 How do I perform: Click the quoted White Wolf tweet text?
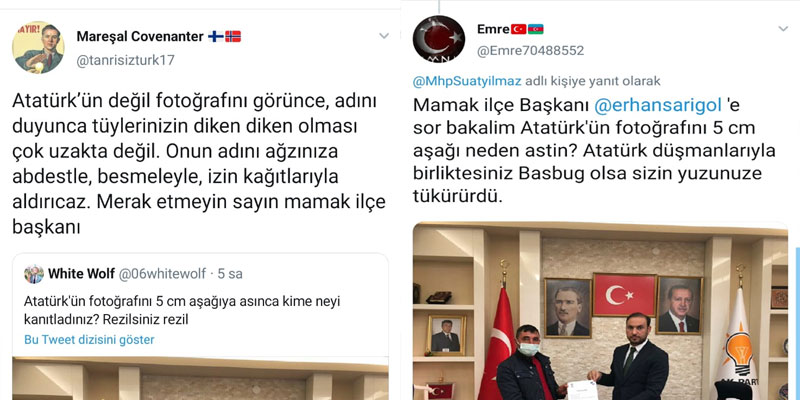click(182, 310)
